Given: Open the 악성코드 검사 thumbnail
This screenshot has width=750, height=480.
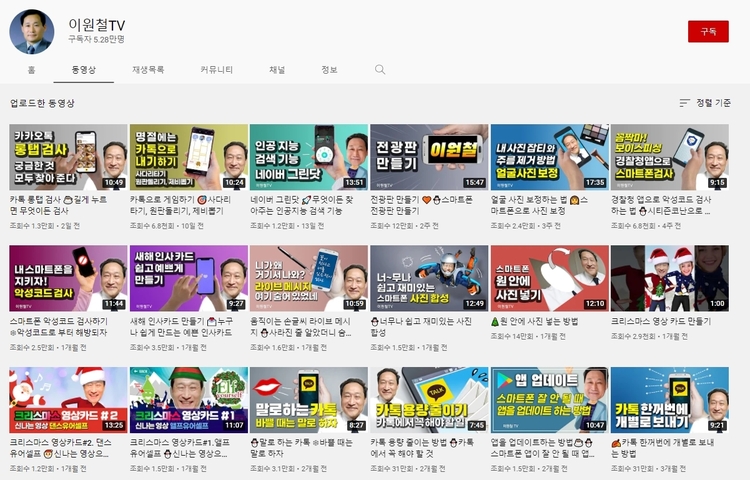Looking at the screenshot, I should pyautogui.click(x=68, y=279).
